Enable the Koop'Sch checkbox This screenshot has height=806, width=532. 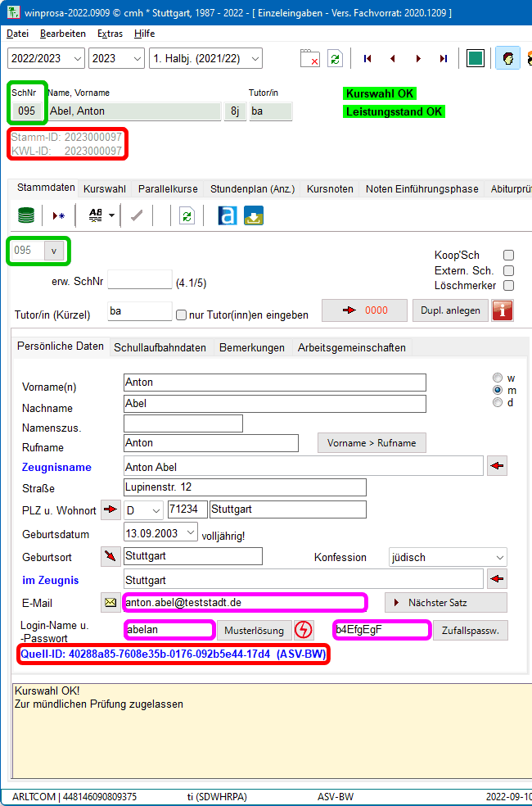tap(508, 256)
